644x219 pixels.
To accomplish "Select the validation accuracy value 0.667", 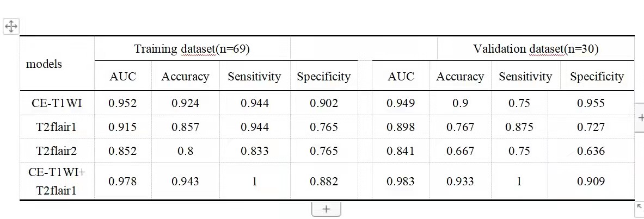I will (460, 151).
